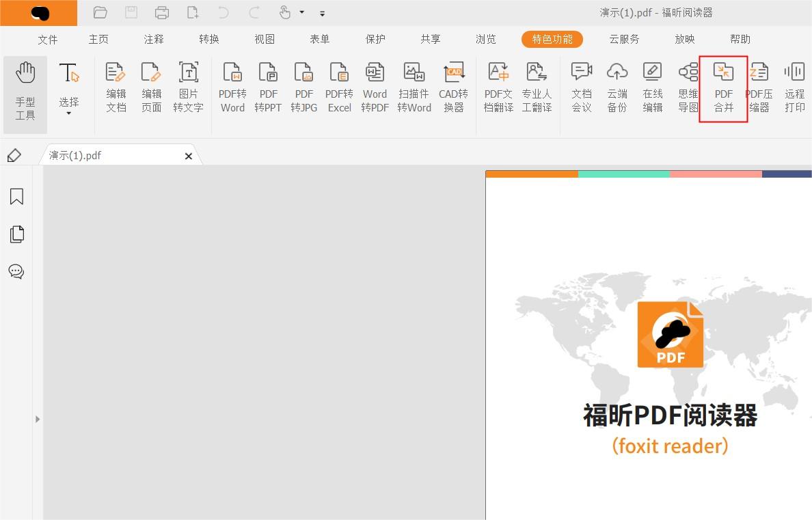The image size is (812, 520).
Task: Start 在线编辑 online editing
Action: 652,87
